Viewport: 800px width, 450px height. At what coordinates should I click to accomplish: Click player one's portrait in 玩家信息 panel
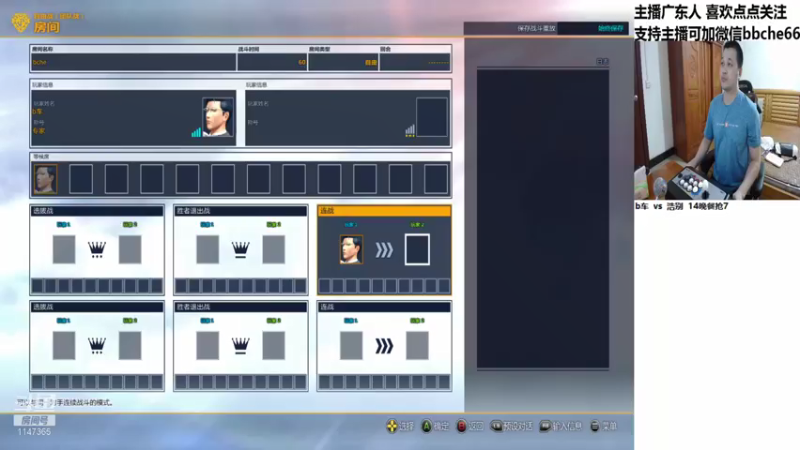[218, 117]
